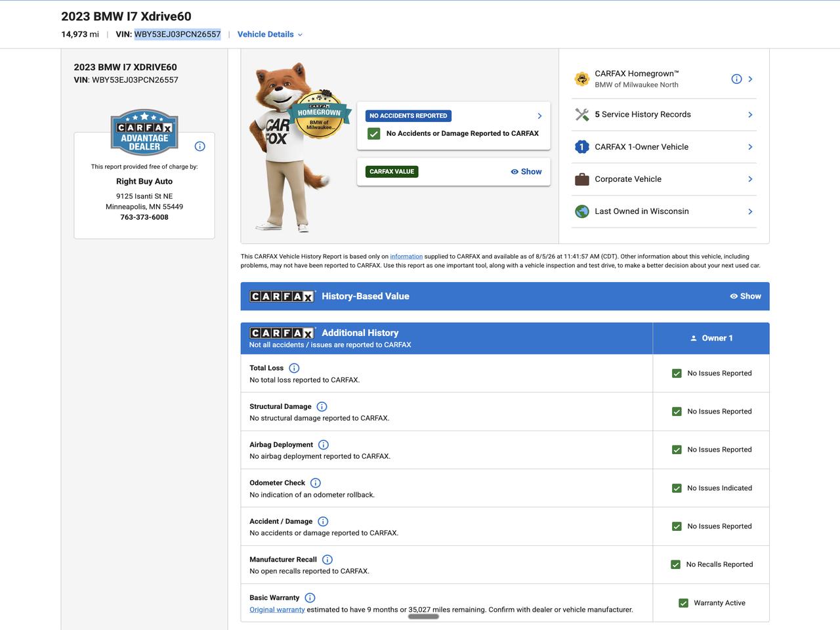This screenshot has width=840, height=630.
Task: Click the service history wrench icon
Action: point(582,114)
